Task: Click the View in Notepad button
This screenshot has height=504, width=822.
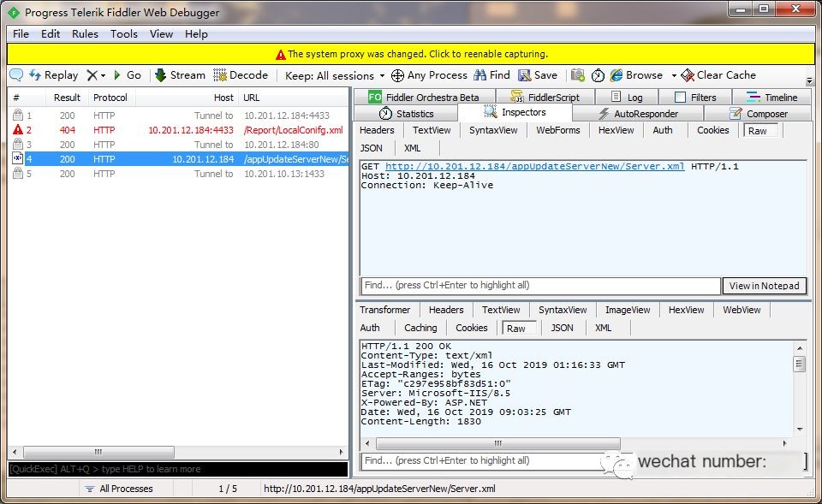Action: (764, 286)
